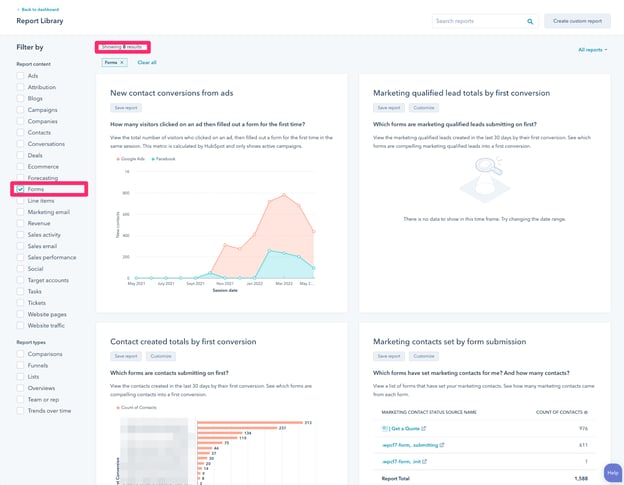This screenshot has height=485, width=624.
Task: Check the Funnels report type box
Action: pyautogui.click(x=21, y=365)
